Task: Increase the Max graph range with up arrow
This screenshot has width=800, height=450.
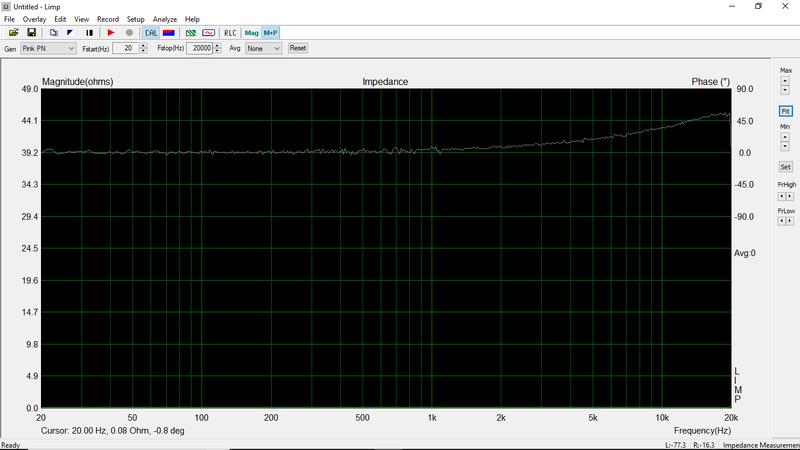Action: (785, 82)
